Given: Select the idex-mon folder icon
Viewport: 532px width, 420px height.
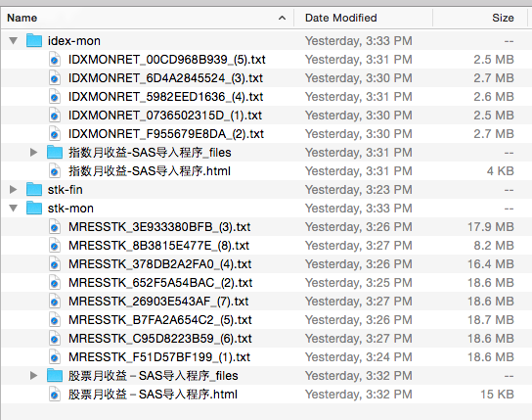Looking at the screenshot, I should click(34, 40).
